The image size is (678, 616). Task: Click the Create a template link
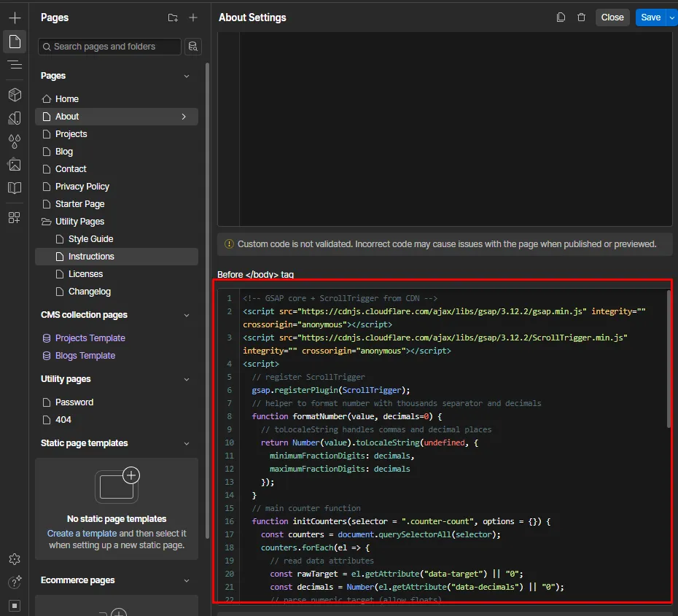(82, 534)
